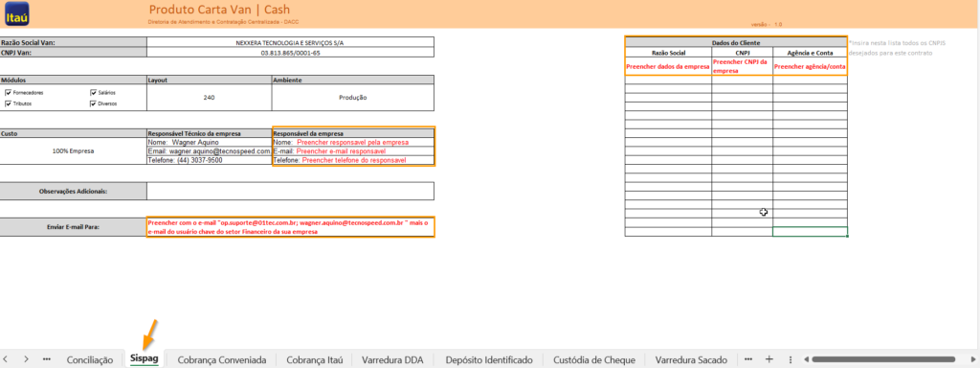Image resolution: width=980 pixels, height=368 pixels.
Task: Select Responsável Técnico da empresa header
Action: [x=210, y=133]
